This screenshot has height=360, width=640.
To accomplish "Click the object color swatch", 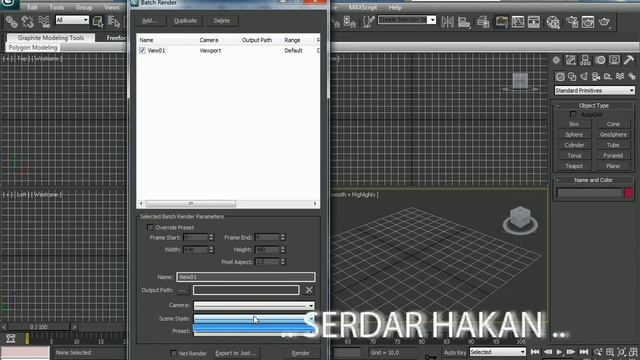I will (629, 193).
